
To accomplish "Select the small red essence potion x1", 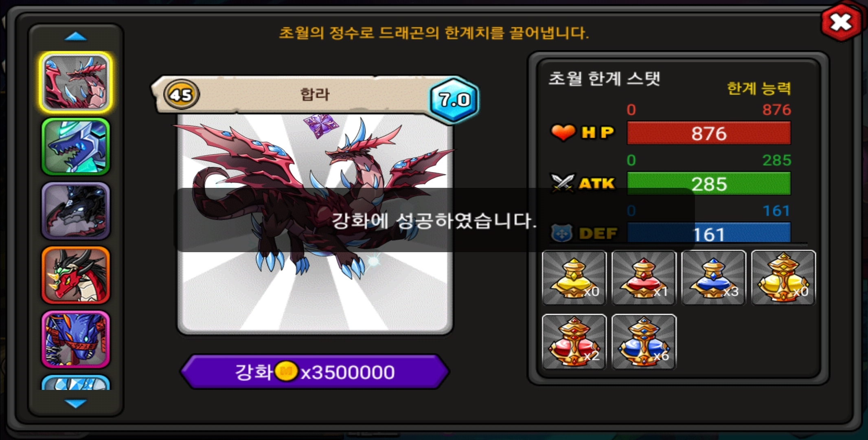I will 644,277.
